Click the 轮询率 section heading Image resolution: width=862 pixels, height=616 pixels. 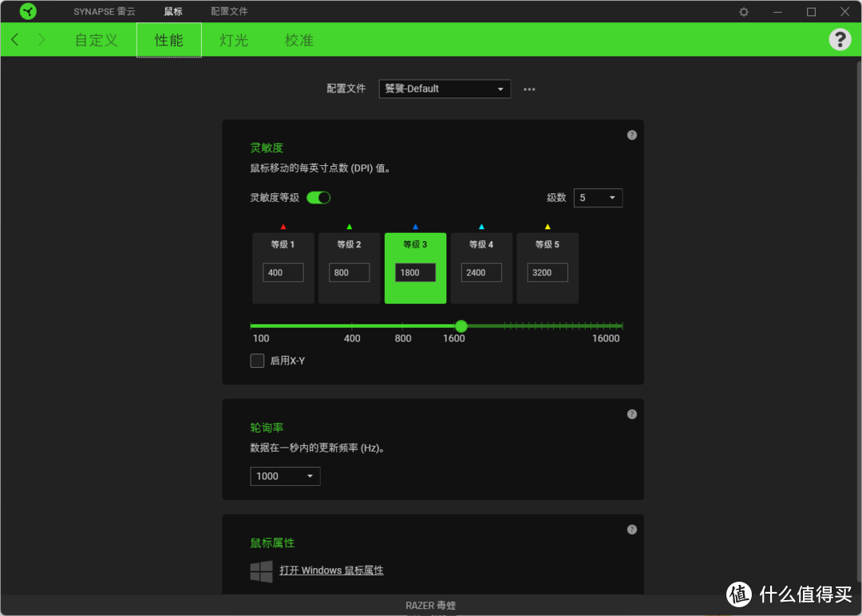pyautogui.click(x=267, y=428)
